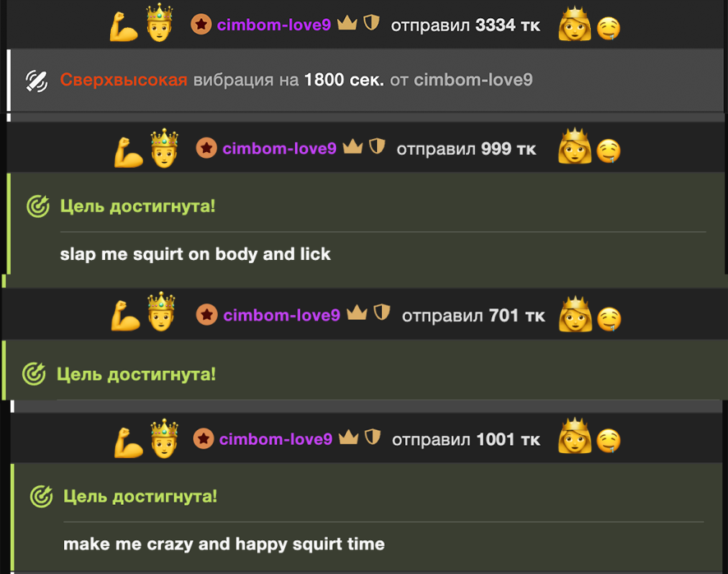Viewport: 728px width, 574px height.
Task: Click goal target icon in the 701 tk goal block
Action: (34, 373)
